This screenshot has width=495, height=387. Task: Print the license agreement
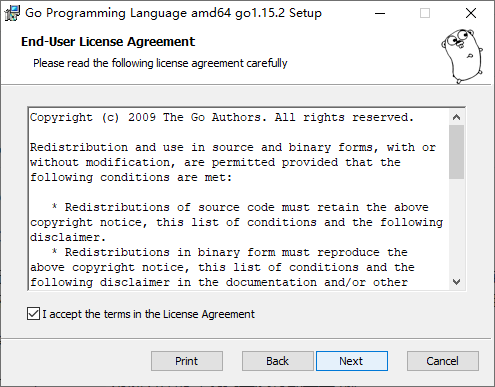point(187,361)
